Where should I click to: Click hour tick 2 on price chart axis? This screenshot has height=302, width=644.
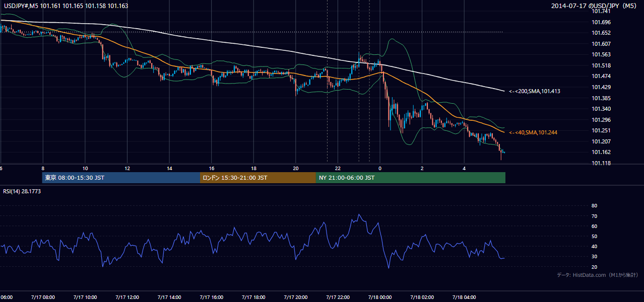[422, 169]
